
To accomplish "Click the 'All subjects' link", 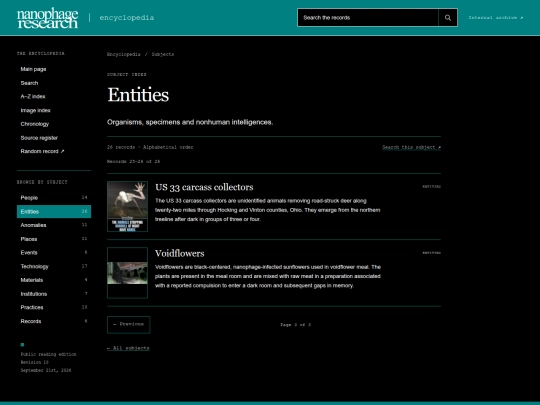I will click(128, 348).
